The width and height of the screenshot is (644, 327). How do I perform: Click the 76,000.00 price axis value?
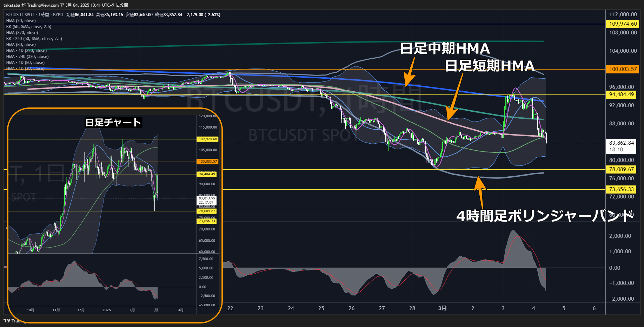[x=622, y=178]
